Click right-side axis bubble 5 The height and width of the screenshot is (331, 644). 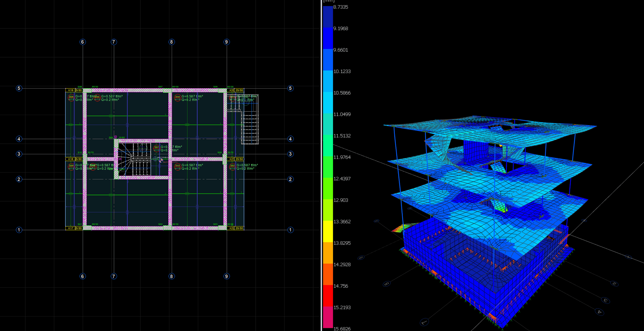[290, 88]
